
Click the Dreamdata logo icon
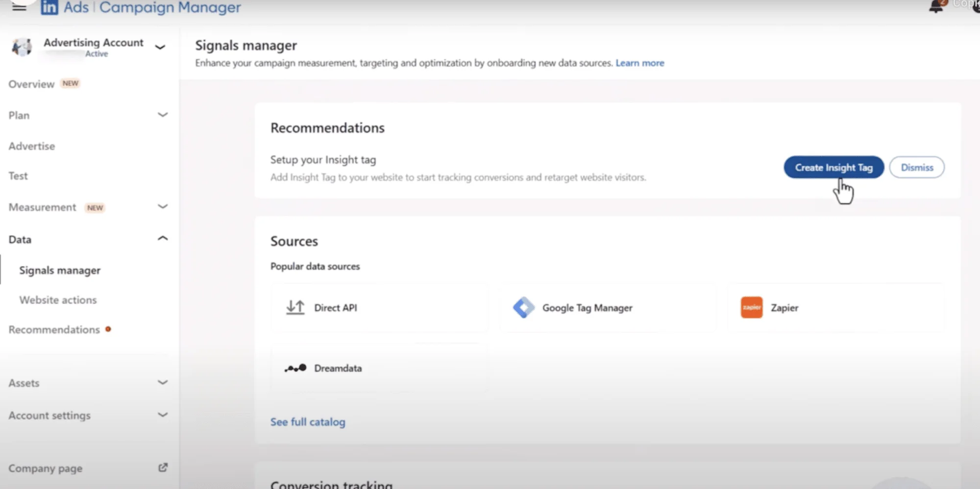tap(295, 368)
